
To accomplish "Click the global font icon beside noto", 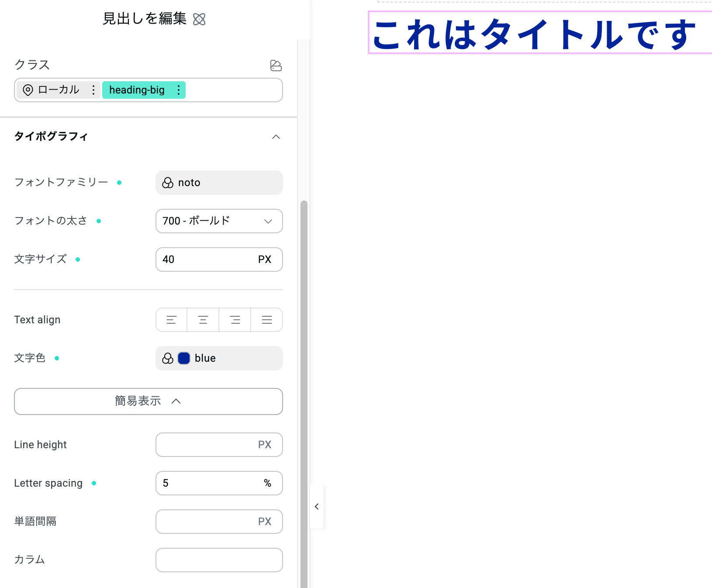I will click(x=168, y=183).
